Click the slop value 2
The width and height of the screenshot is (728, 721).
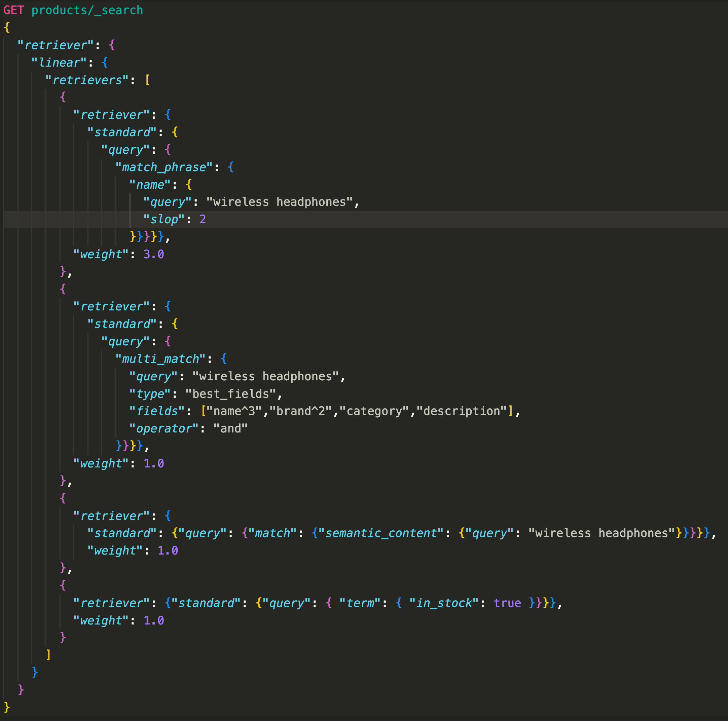pyautogui.click(x=203, y=219)
